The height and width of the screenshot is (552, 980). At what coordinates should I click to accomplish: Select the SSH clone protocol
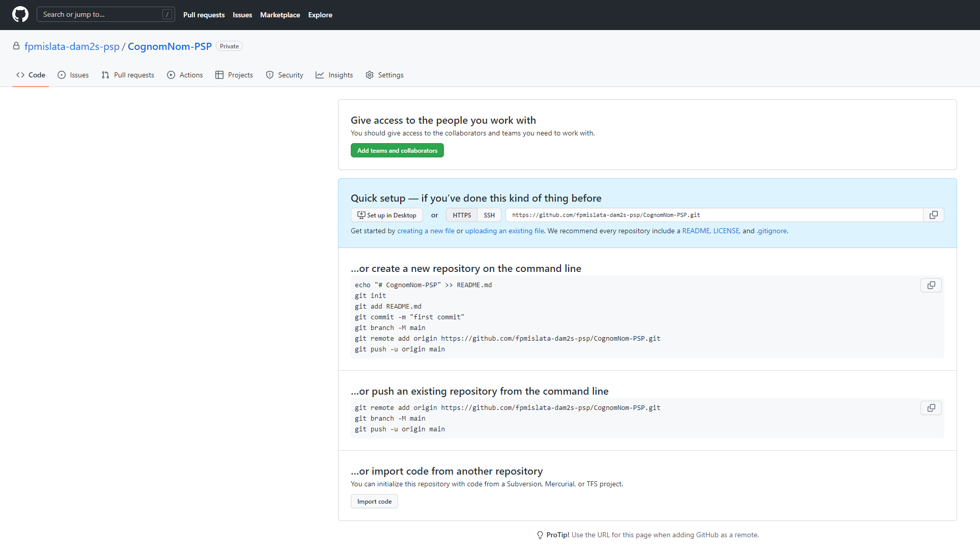click(489, 215)
